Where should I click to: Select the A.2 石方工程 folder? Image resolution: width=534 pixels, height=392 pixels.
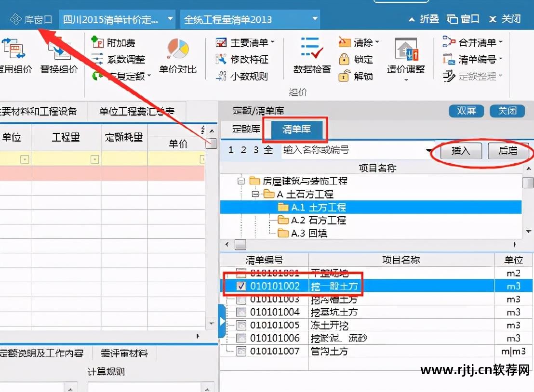tap(312, 220)
